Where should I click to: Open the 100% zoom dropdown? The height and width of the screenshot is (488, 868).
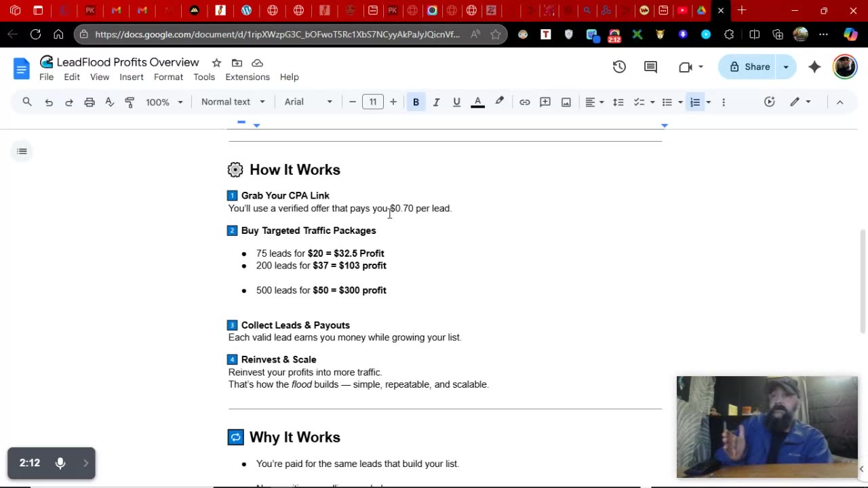pos(165,102)
